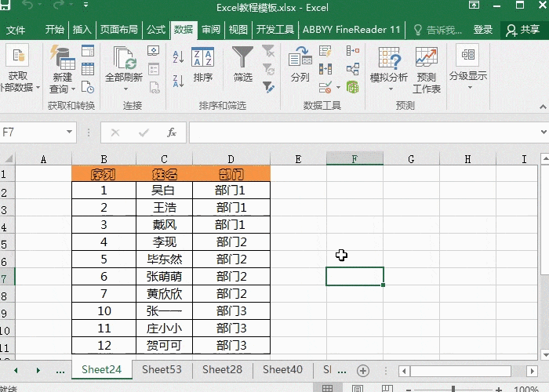
Task: Sort ascending with the A-Z icon
Action: pos(178,56)
